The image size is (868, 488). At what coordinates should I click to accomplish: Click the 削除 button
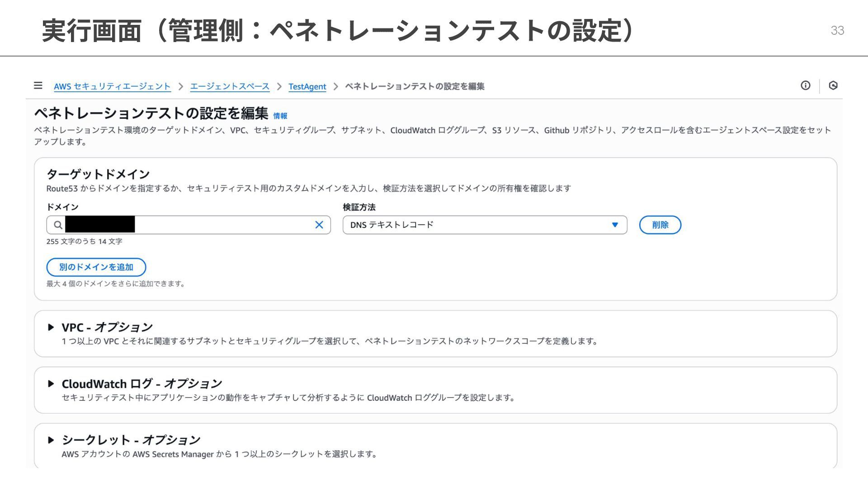pyautogui.click(x=660, y=225)
